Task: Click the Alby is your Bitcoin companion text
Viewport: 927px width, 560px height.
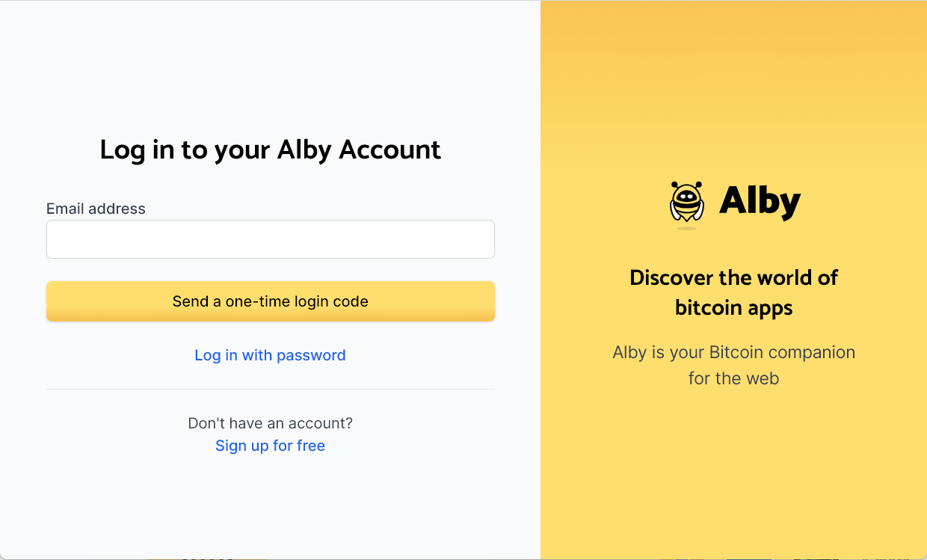Action: (733, 352)
